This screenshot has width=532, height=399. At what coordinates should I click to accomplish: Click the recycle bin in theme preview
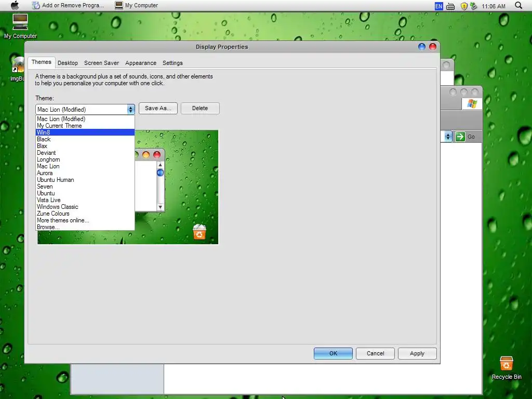click(199, 232)
